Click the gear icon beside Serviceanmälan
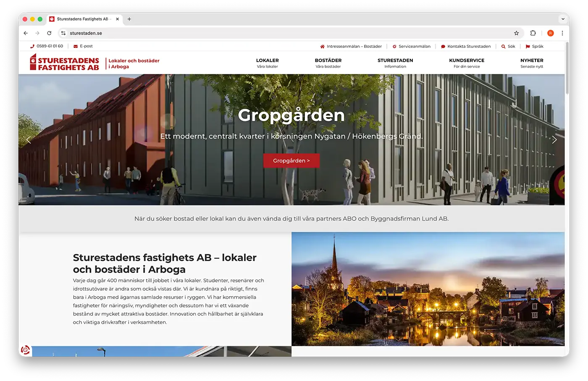Screen dimensions: 588x381 pyautogui.click(x=394, y=47)
